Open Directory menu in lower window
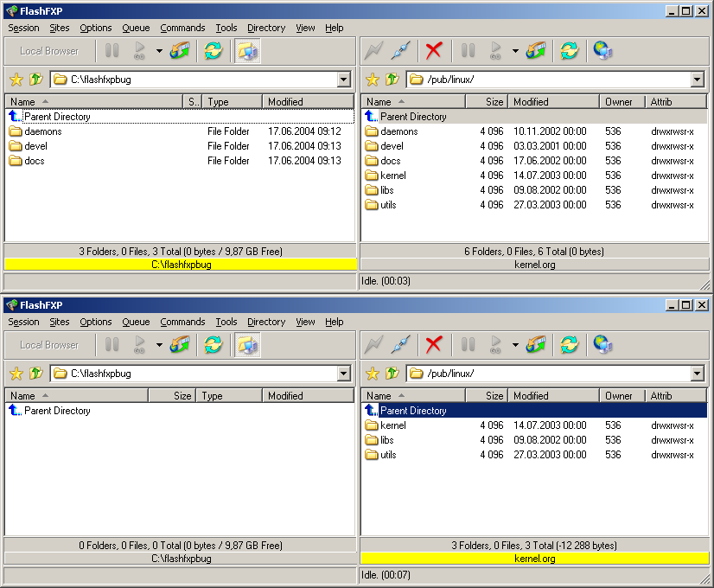Image resolution: width=714 pixels, height=588 pixels. coord(266,322)
